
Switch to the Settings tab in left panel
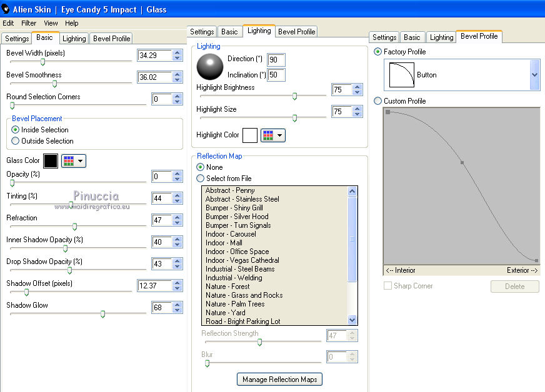(17, 39)
